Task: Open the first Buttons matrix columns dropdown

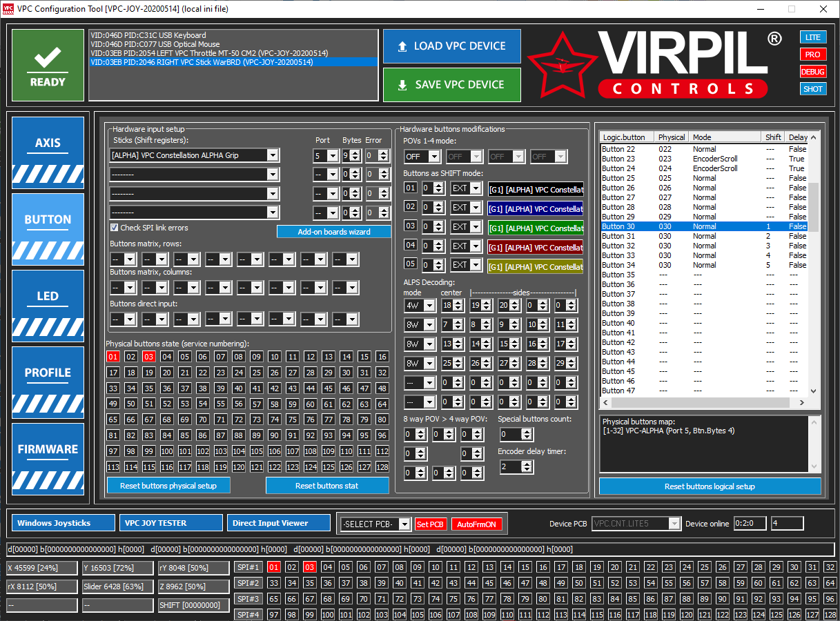Action: [123, 288]
